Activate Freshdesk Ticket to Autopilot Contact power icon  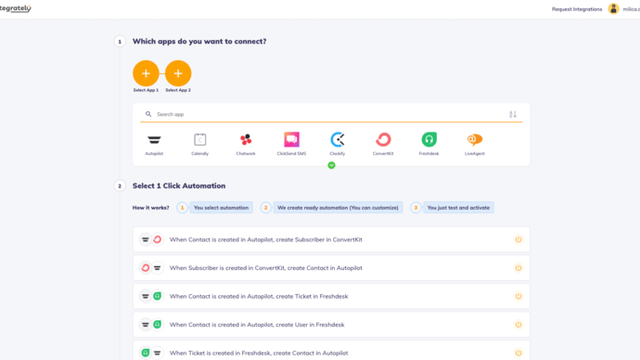(518, 353)
